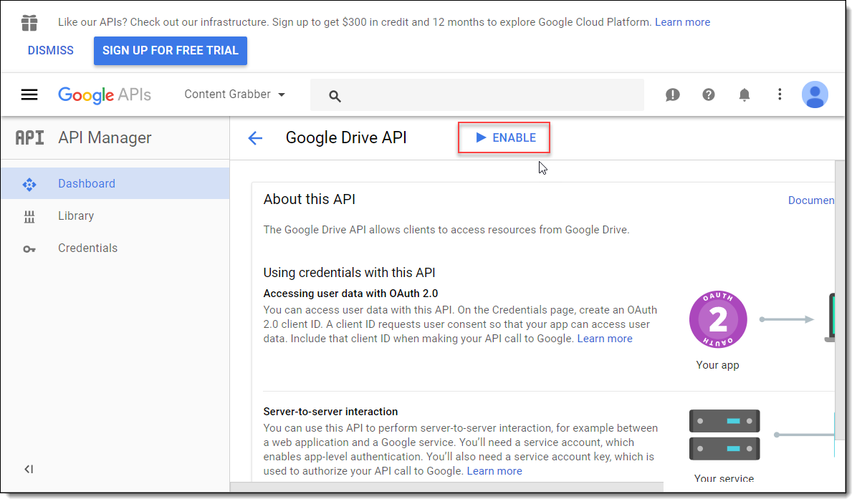Click the Your app label
The width and height of the screenshot is (857, 504).
717,365
